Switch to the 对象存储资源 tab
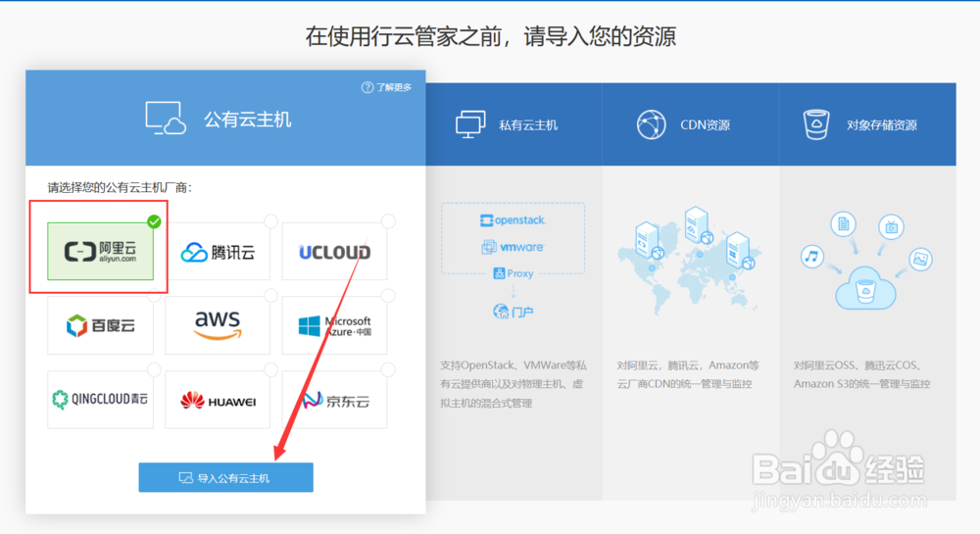The image size is (980, 534). point(867,124)
